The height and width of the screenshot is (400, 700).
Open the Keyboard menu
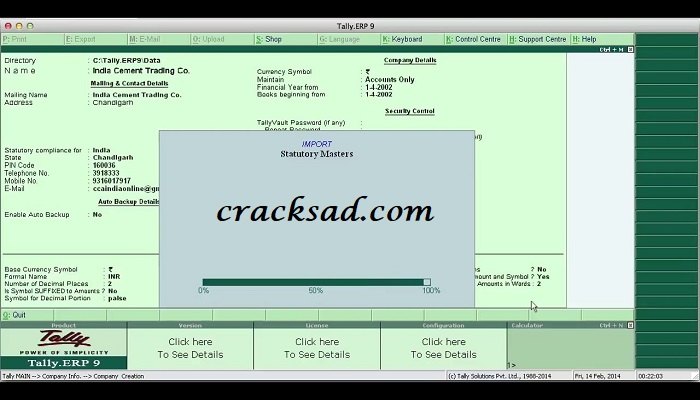click(x=412, y=39)
